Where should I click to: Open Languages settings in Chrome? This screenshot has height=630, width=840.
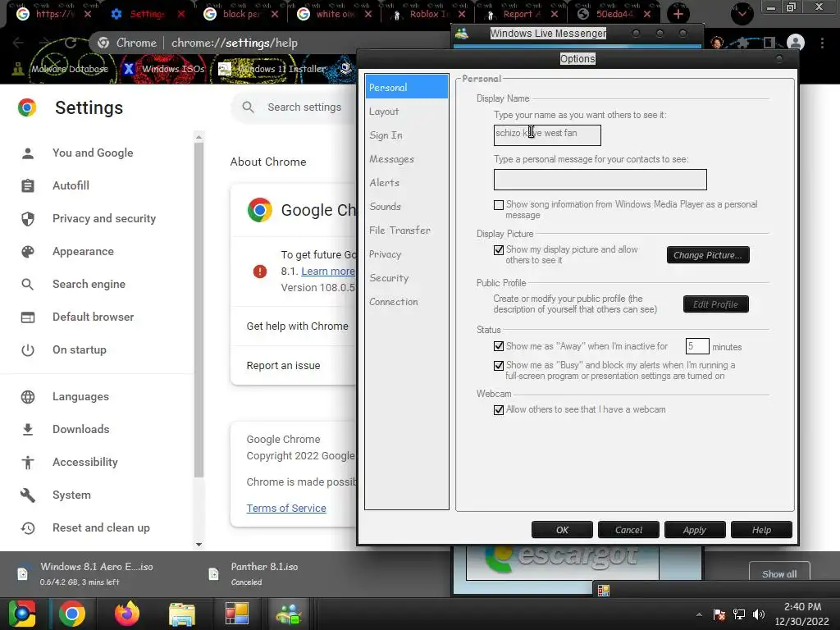coord(80,396)
